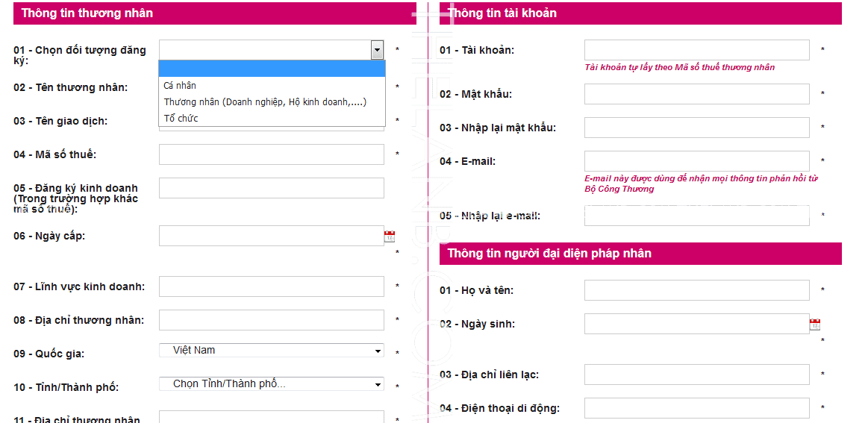This screenshot has width=868, height=423.
Task: Open calendar picker beside Ngày cấp field
Action: tap(390, 236)
